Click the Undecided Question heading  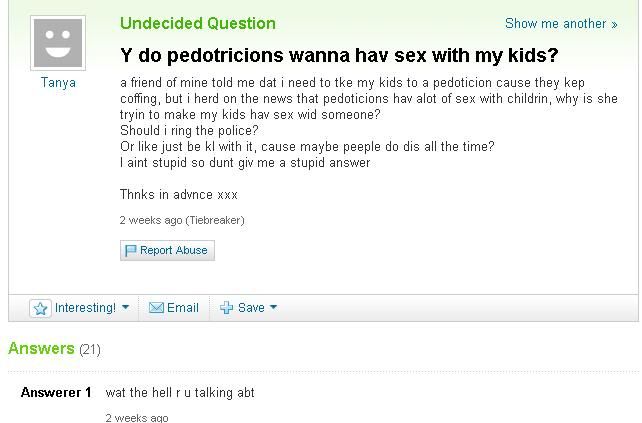coord(197,23)
